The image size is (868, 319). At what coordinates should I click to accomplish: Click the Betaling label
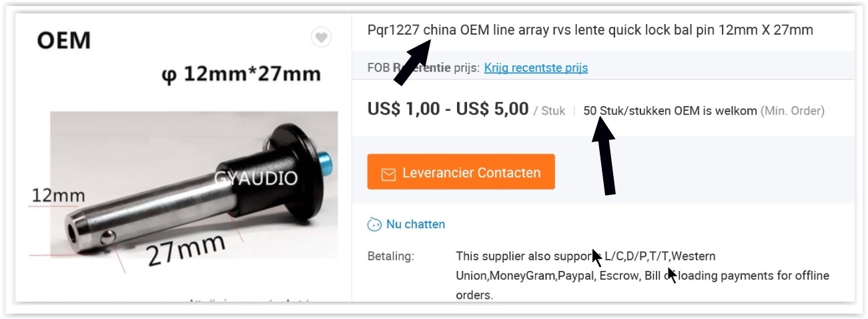pyautogui.click(x=391, y=256)
